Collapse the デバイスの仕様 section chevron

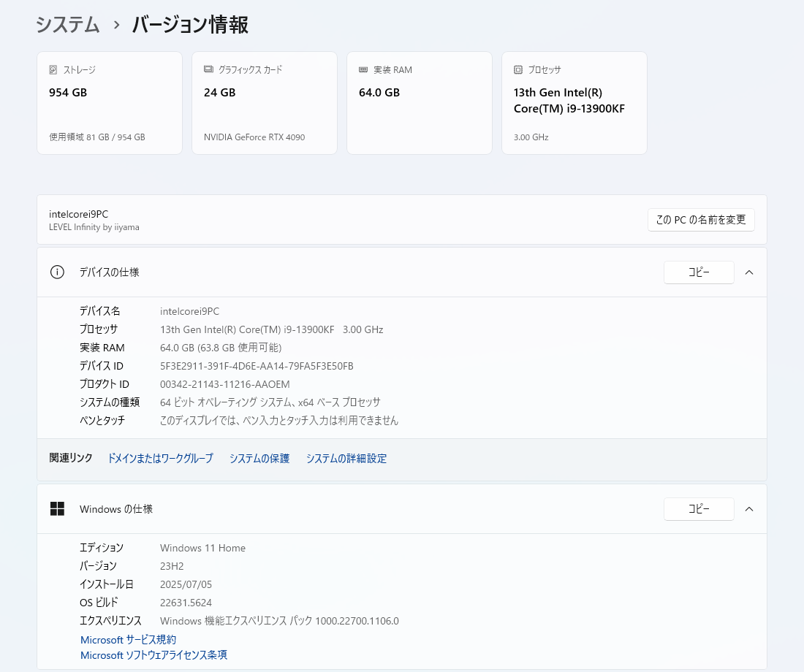click(x=749, y=272)
